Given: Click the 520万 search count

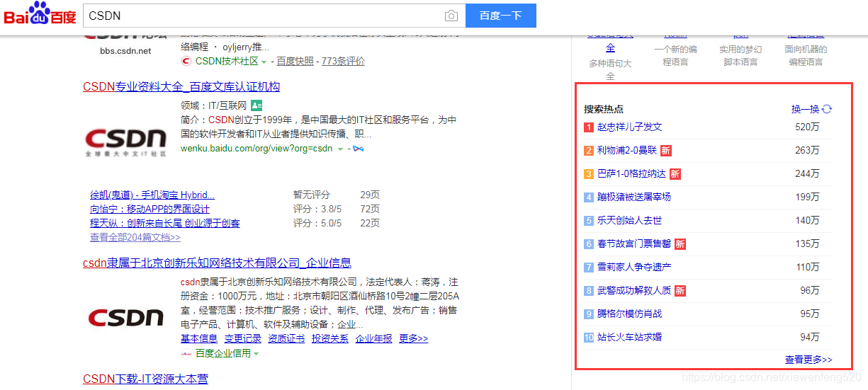Looking at the screenshot, I should click(807, 127).
